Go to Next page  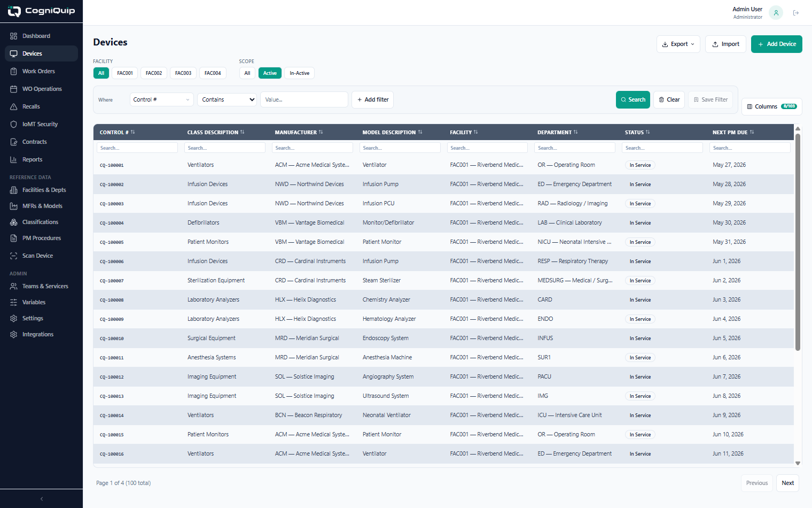[x=787, y=483]
